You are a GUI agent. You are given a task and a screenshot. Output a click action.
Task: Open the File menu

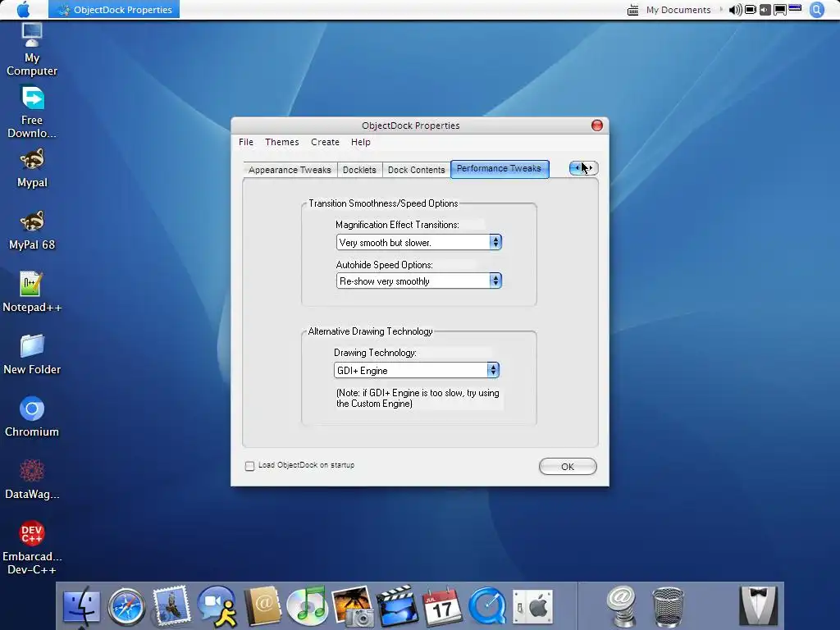pos(246,142)
